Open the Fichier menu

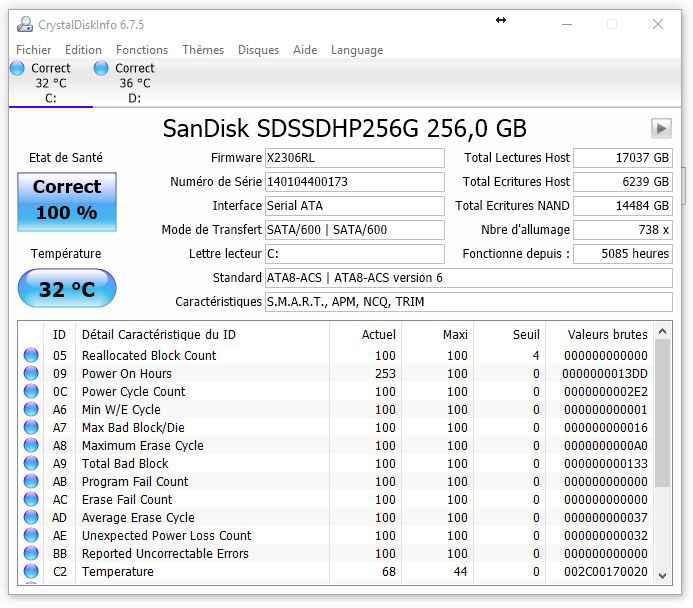(34, 50)
